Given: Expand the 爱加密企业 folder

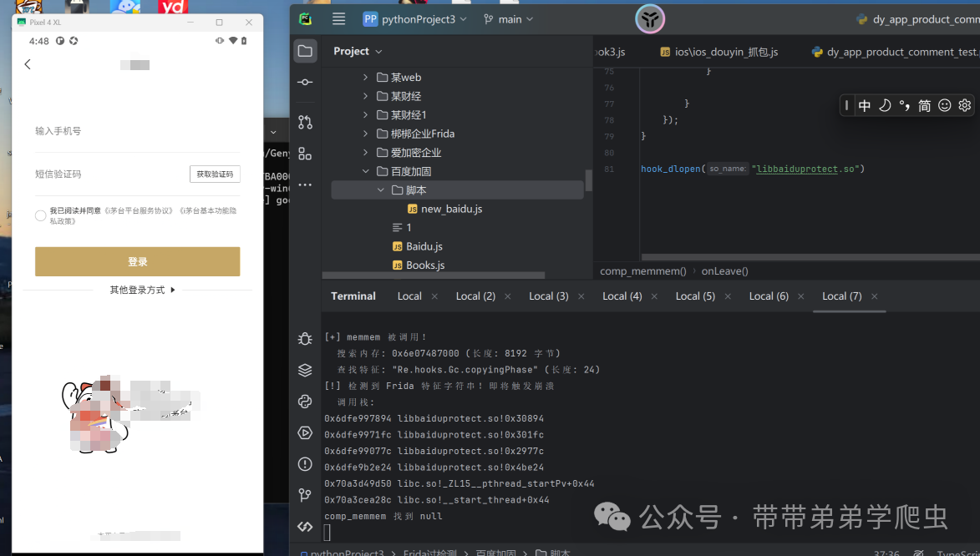Looking at the screenshot, I should coord(366,153).
